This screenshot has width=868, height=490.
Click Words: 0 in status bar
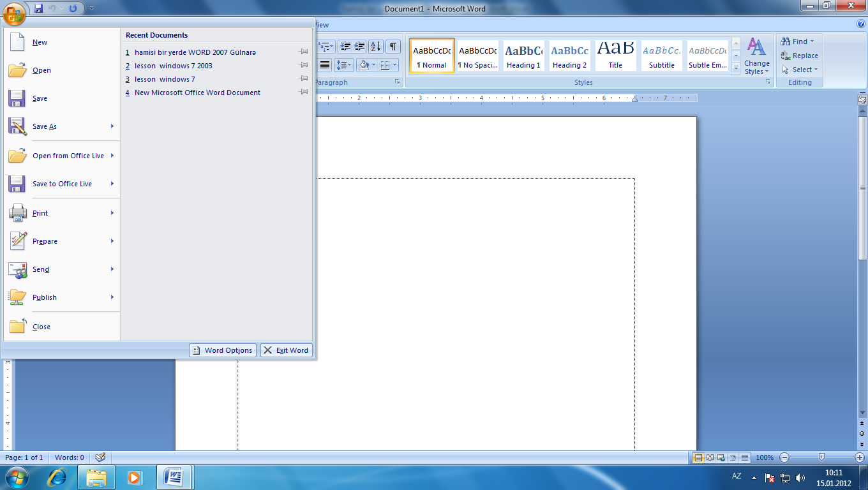(69, 457)
